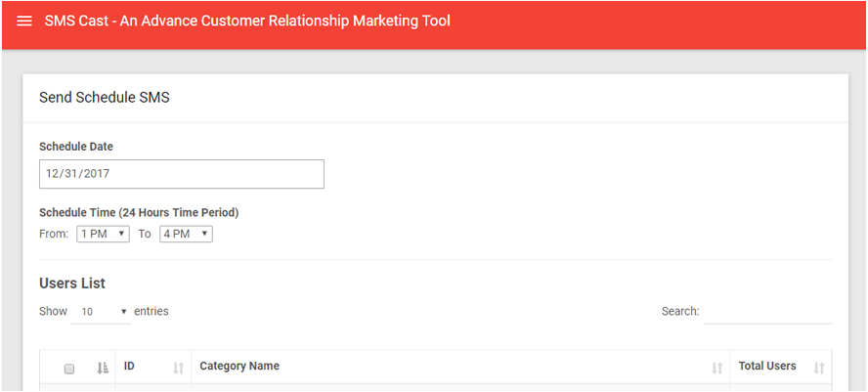This screenshot has width=868, height=392.
Task: Sort the table by the Category Name header
Action: (x=239, y=366)
